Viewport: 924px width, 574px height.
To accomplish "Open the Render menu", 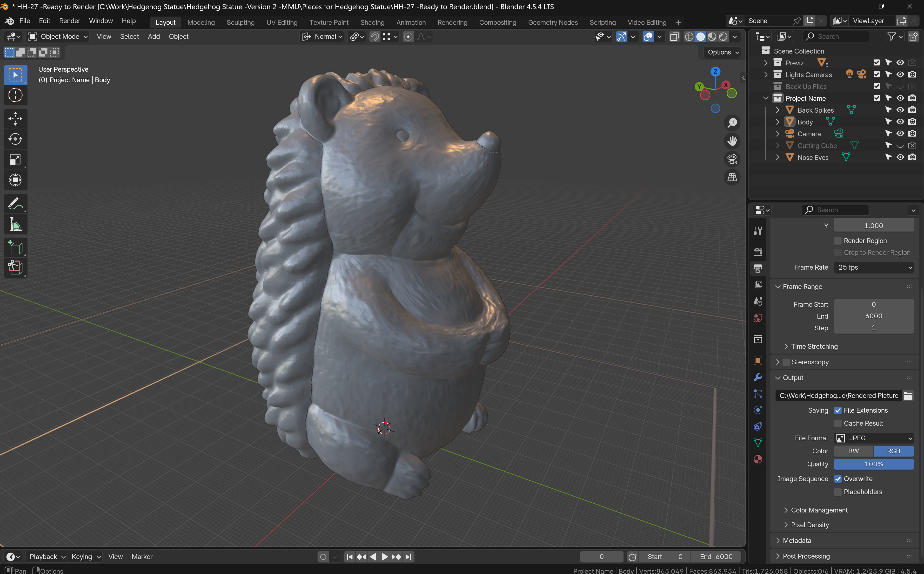I will [69, 21].
